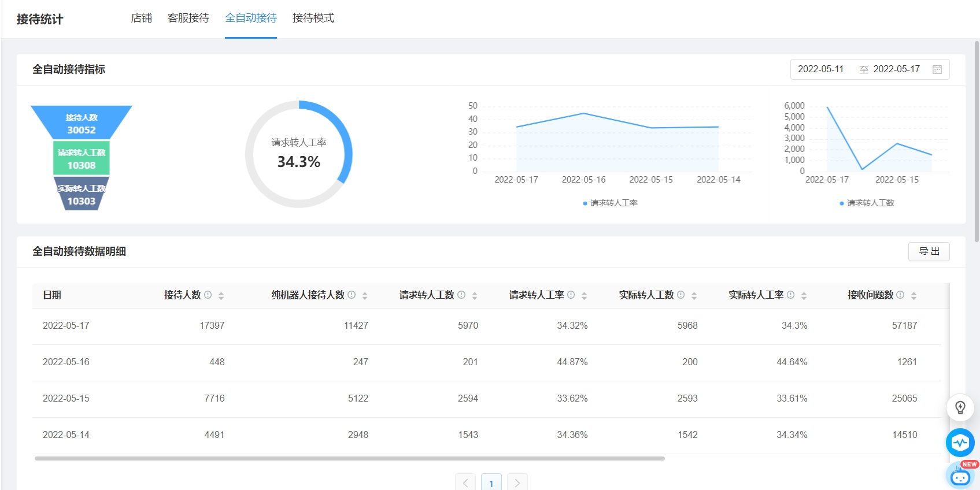Viewport: 980px width, 490px height.
Task: Show info tooltip for 请求转人工率 column
Action: coord(571,295)
